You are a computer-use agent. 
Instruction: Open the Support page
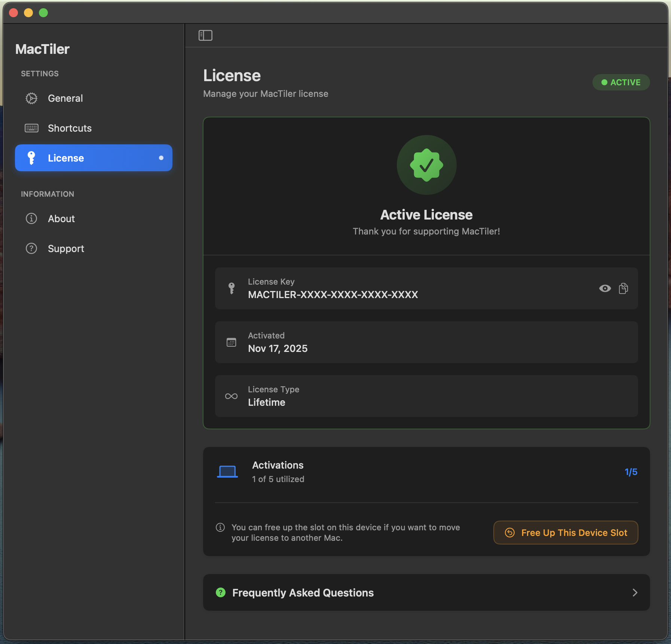click(94, 248)
